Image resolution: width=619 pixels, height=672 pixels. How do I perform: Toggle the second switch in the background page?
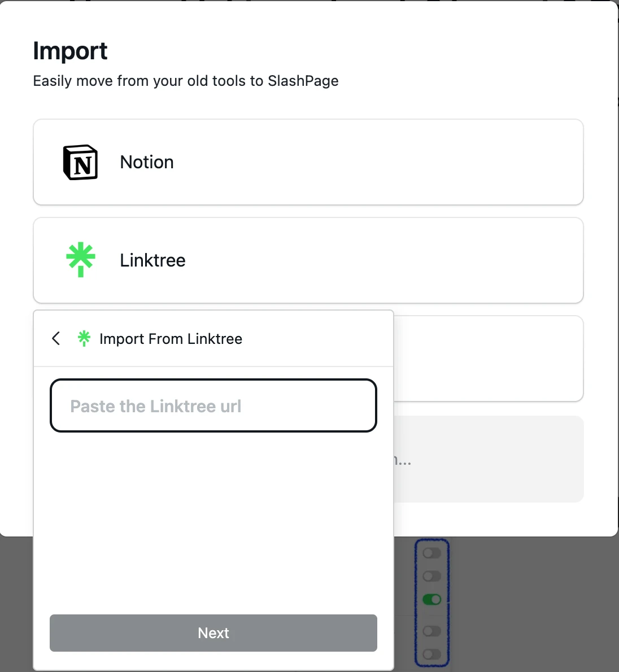(431, 576)
